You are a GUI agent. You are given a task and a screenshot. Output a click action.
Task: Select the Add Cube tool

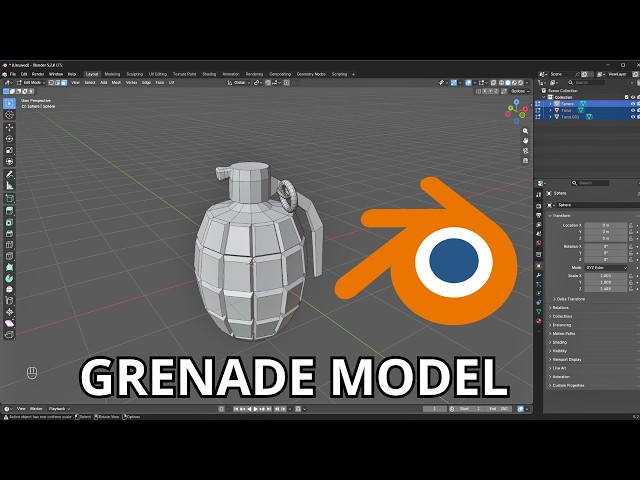click(9, 198)
